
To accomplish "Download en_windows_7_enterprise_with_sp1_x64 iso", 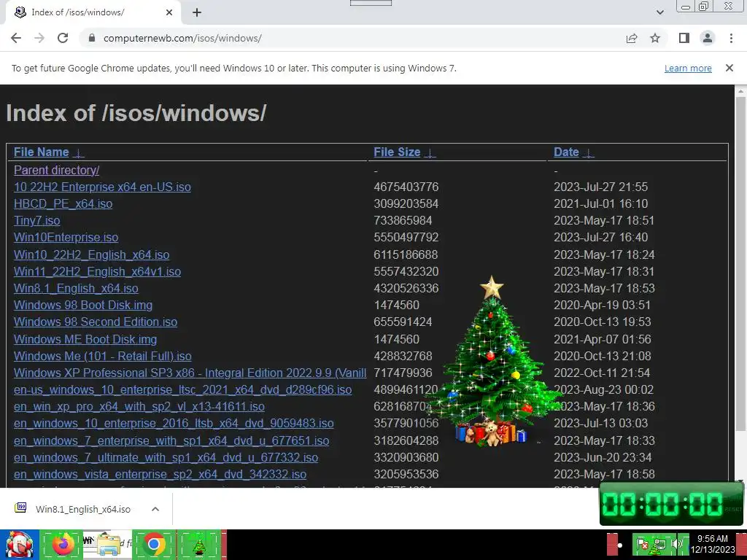I will point(171,440).
